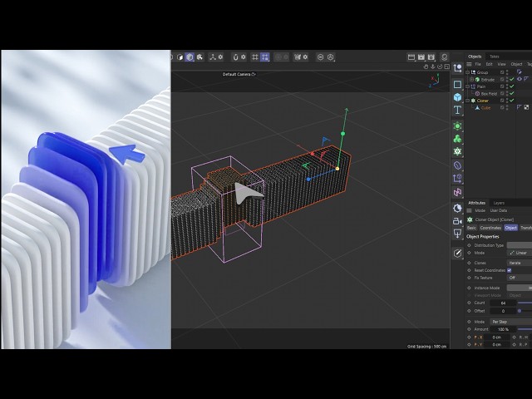Open the Object Manager Edit menu
Image resolution: width=532 pixels, height=399 pixels.
[489, 64]
